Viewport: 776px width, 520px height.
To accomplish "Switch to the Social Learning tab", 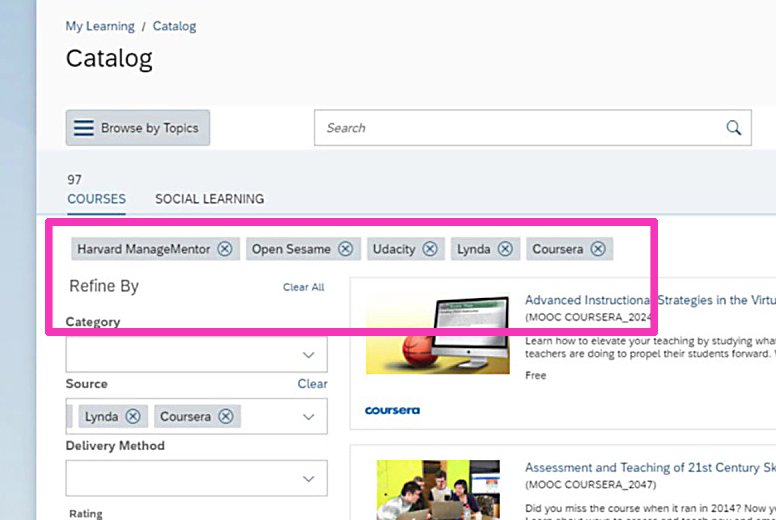I will pyautogui.click(x=209, y=199).
